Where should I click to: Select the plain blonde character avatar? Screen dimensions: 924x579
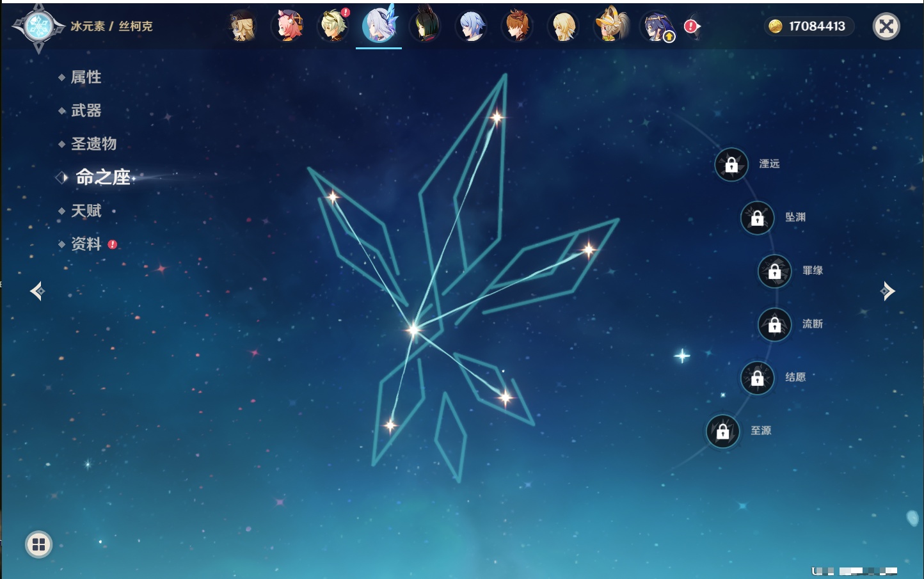(563, 26)
